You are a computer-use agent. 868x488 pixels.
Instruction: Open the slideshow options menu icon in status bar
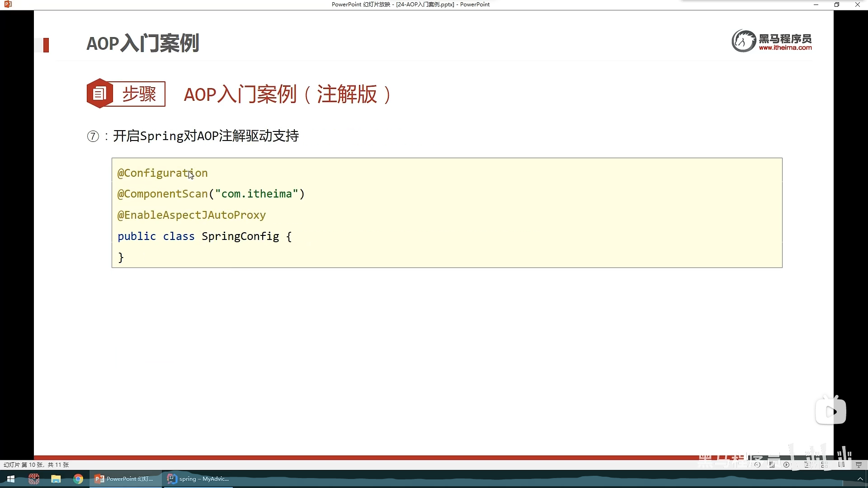click(772, 465)
